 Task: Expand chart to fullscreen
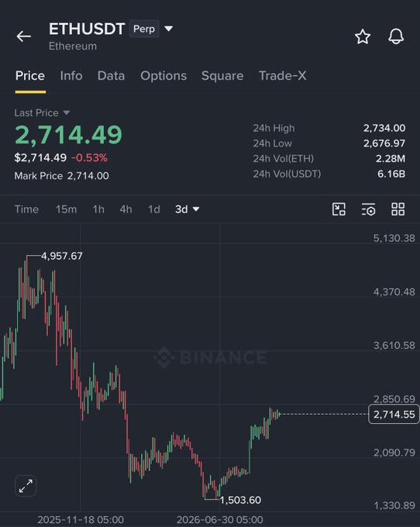[26, 486]
